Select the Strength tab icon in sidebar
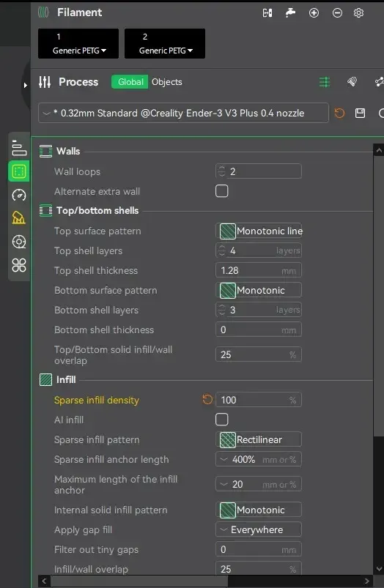This screenshot has height=588, width=384. point(19,171)
